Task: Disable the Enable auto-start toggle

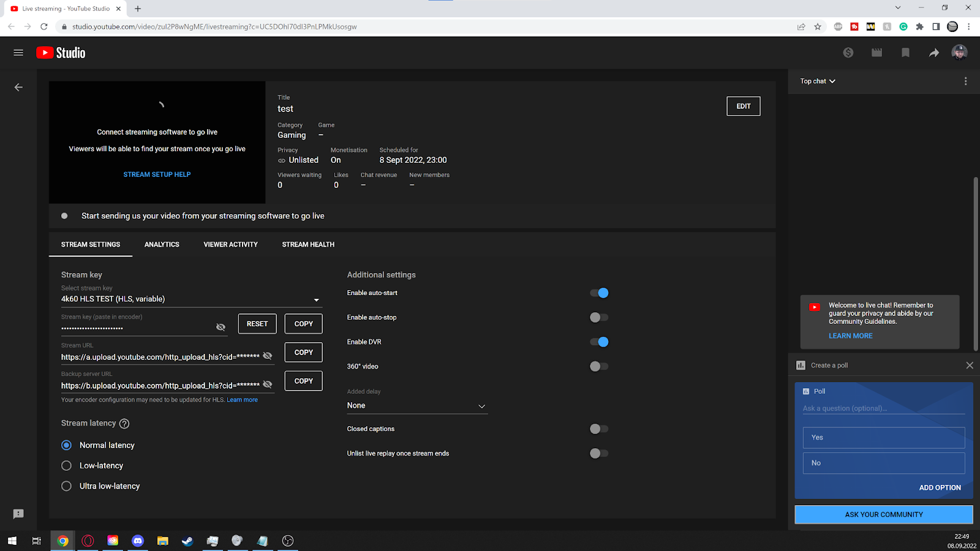Action: (599, 293)
